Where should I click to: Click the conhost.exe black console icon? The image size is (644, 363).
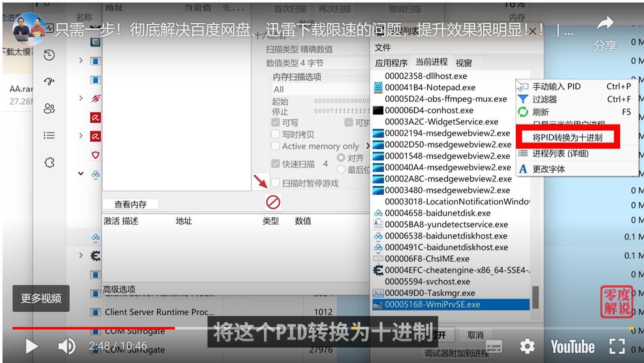pyautogui.click(x=378, y=111)
